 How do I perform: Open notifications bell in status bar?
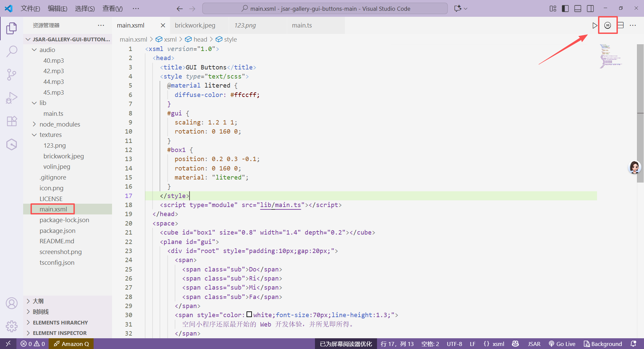633,344
